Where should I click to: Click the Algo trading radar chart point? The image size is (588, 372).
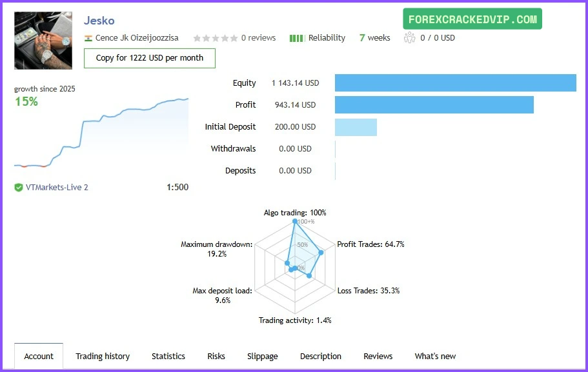295,222
